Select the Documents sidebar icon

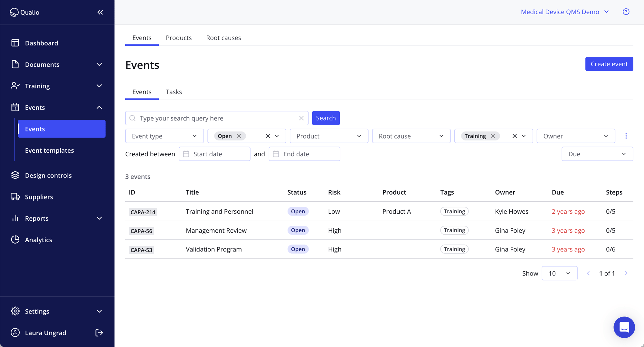coord(15,64)
